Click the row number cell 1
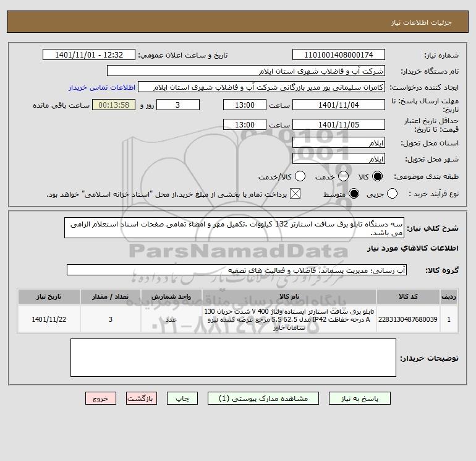 (x=449, y=319)
